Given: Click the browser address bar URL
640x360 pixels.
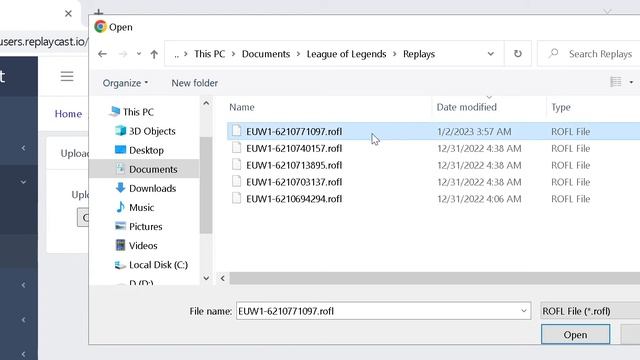Looking at the screenshot, I should point(43,42).
